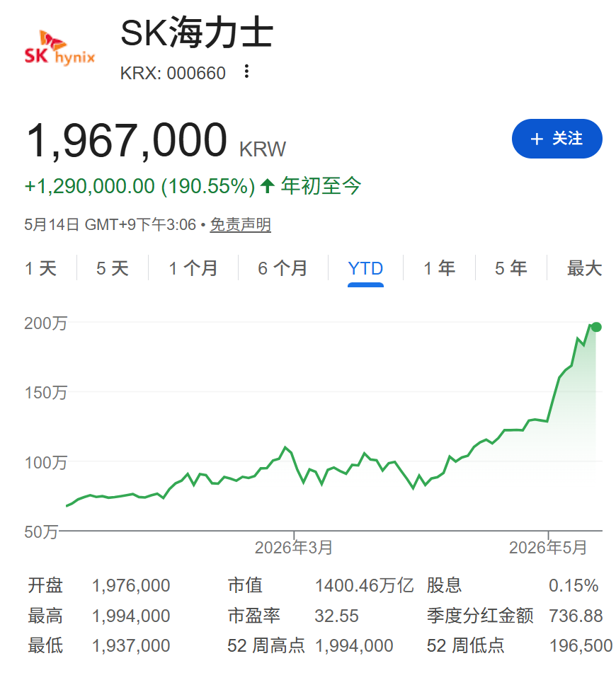Click the KRX: 000660 ticker text
Image resolution: width=616 pixels, height=685 pixels.
point(173,73)
